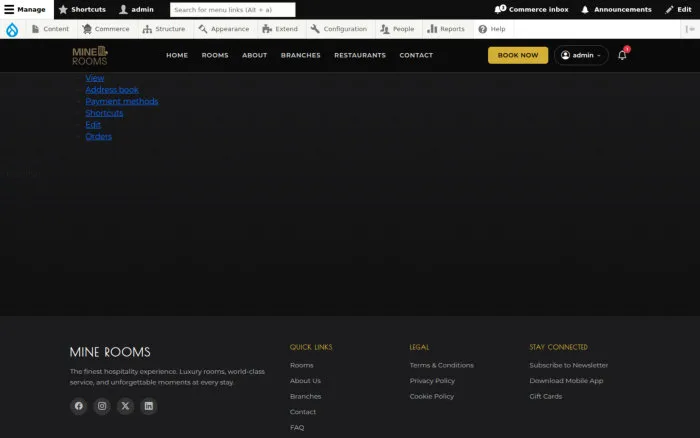
Task: Open the Shortcuts star menu
Action: click(x=82, y=9)
